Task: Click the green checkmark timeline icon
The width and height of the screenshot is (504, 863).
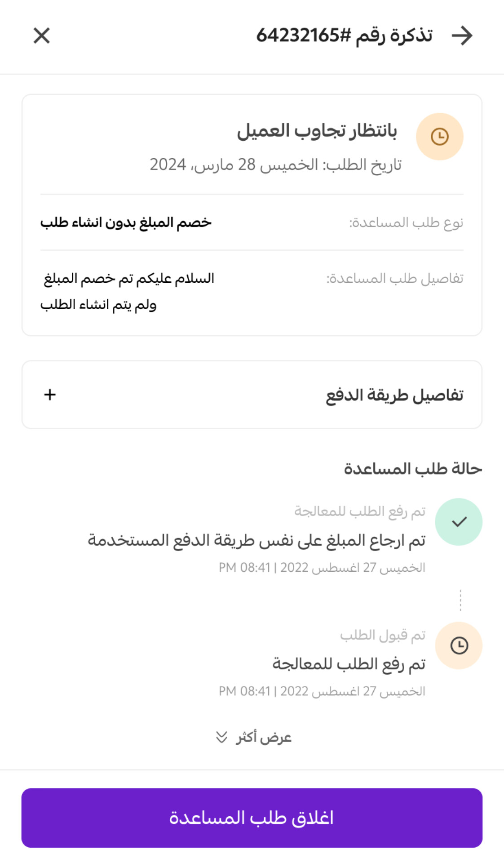Action: click(459, 522)
